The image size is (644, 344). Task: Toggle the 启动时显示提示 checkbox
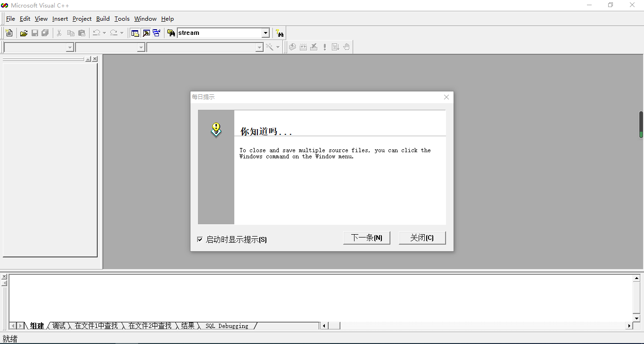coord(200,239)
